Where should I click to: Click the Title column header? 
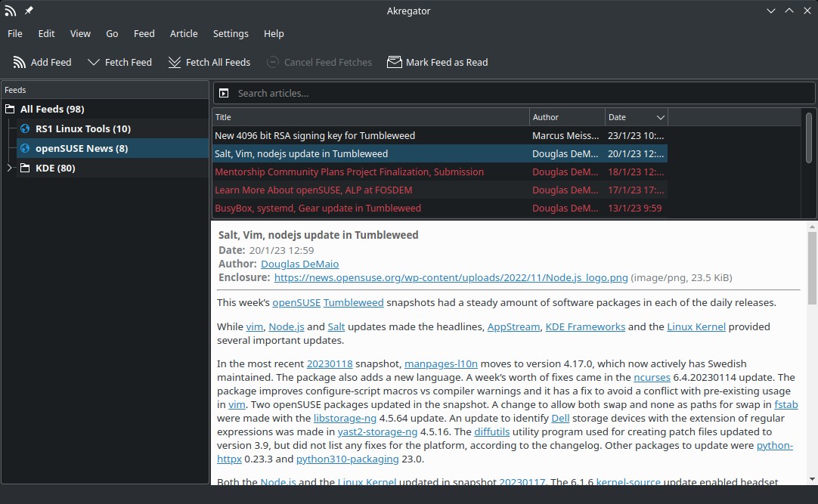(x=371, y=117)
